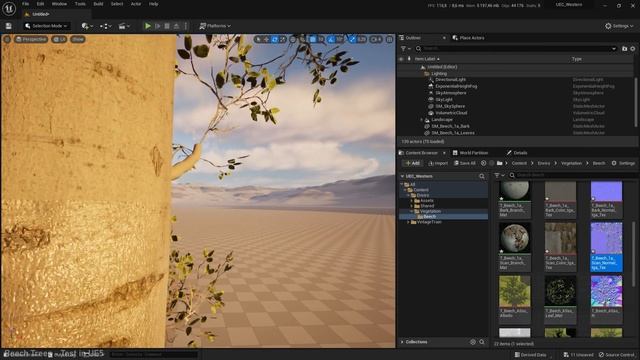Open the Cinematics clapperboard dropdown

[124, 26]
